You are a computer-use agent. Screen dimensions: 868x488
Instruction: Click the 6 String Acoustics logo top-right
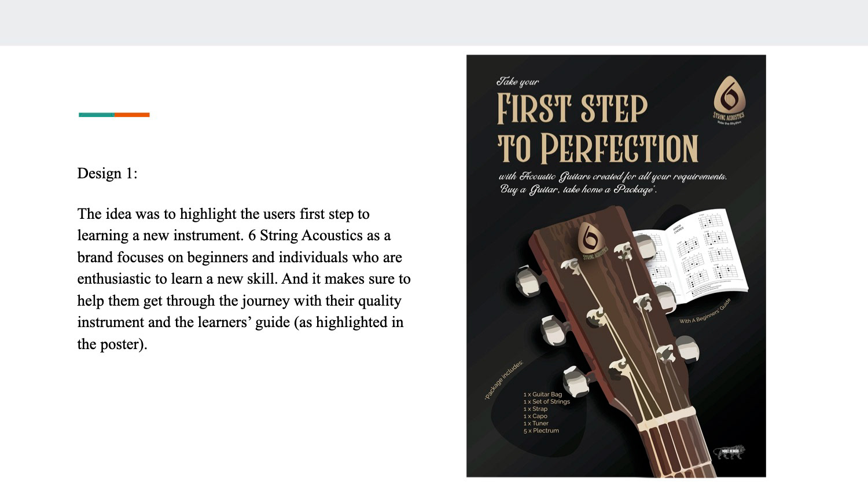(x=729, y=100)
